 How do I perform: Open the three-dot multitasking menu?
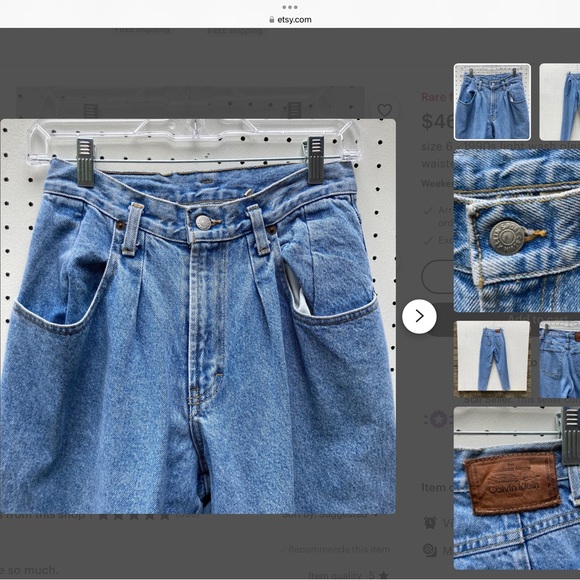(x=290, y=7)
